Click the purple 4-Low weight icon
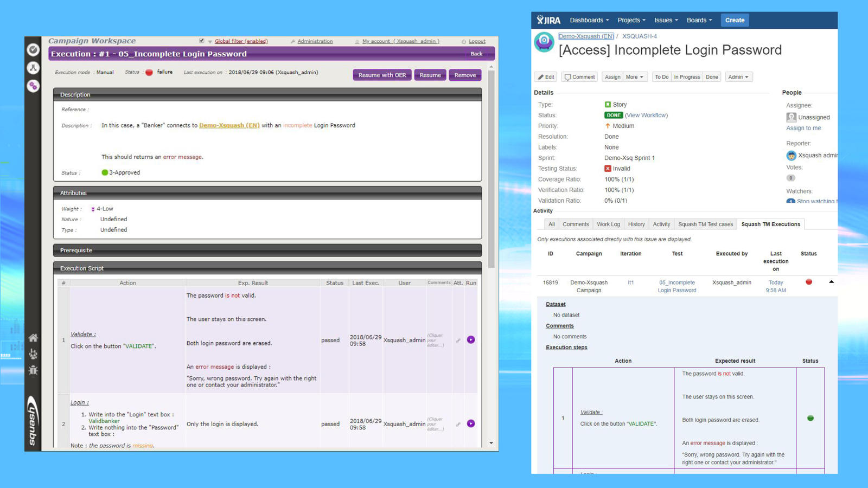868x488 pixels. [x=93, y=209]
